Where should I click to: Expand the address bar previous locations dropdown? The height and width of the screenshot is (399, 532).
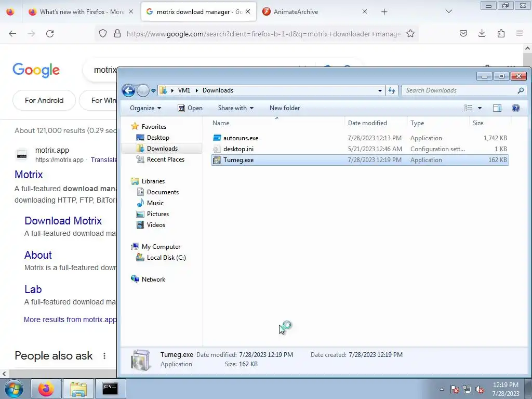point(380,90)
